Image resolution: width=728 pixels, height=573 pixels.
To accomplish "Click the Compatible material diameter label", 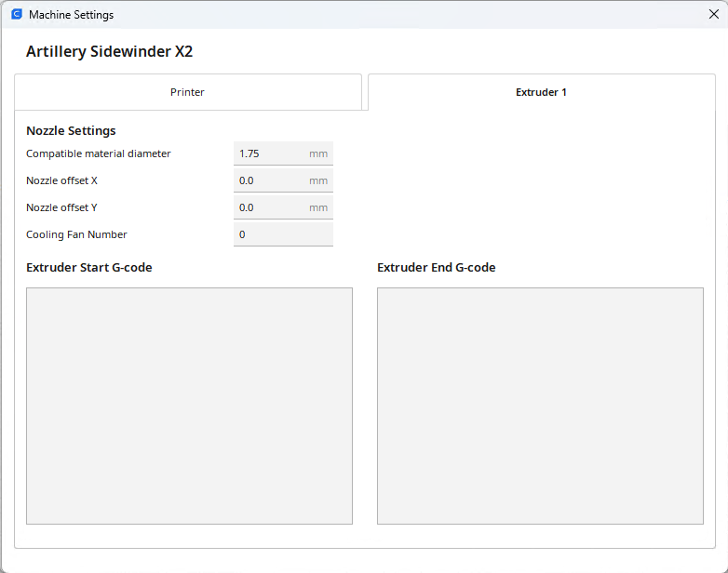I will pos(99,153).
